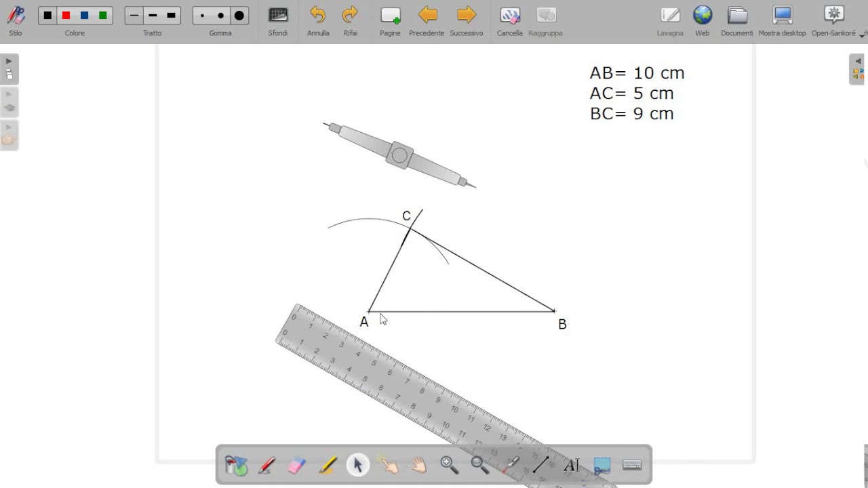Click the label C of triangle
This screenshot has height=488, width=868.
pos(406,216)
